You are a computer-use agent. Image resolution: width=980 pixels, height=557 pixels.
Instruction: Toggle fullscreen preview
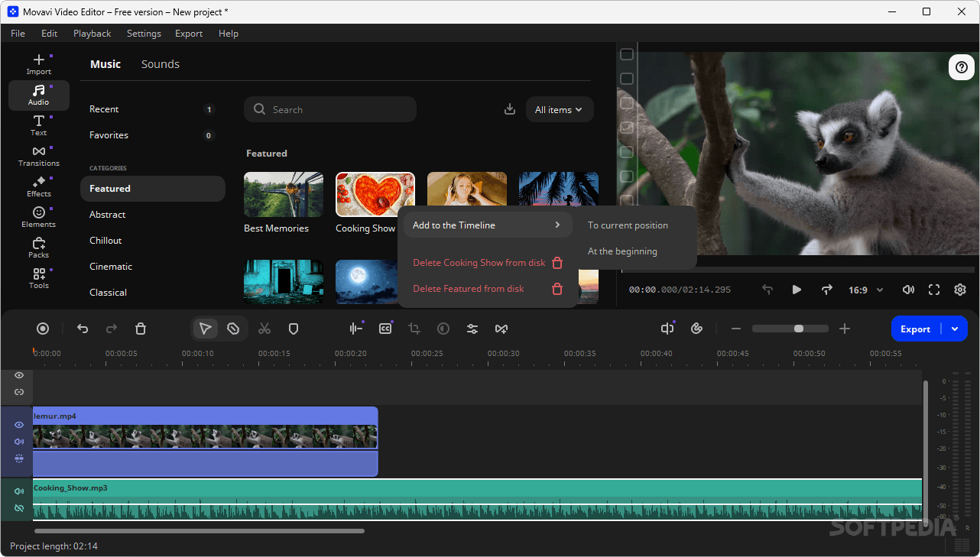pos(934,290)
